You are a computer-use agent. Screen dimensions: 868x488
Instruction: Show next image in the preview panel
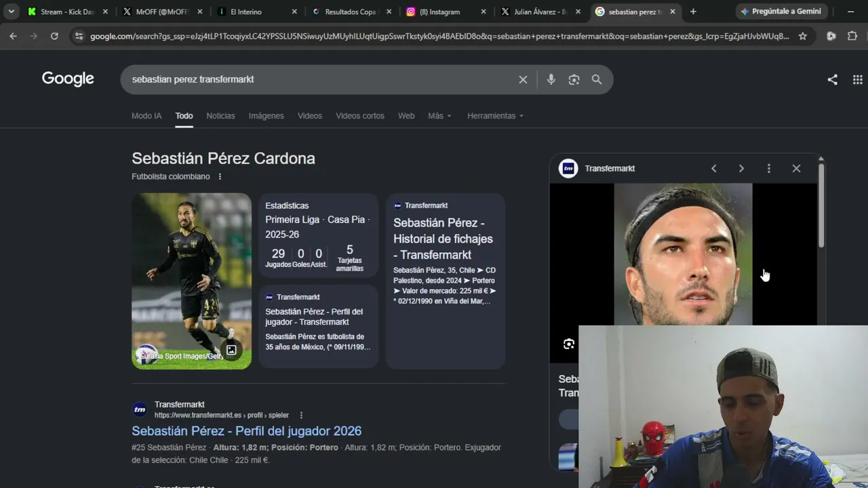click(x=741, y=168)
